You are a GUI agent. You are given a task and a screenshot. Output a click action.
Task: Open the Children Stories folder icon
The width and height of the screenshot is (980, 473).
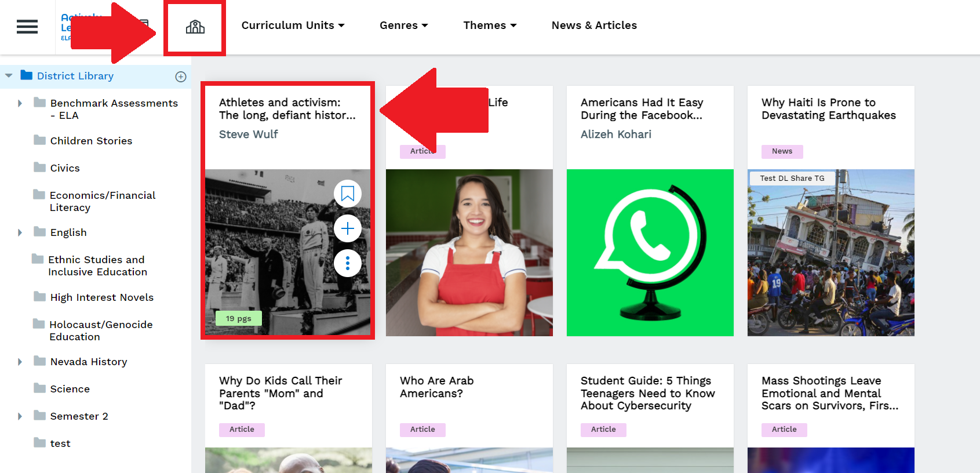39,140
